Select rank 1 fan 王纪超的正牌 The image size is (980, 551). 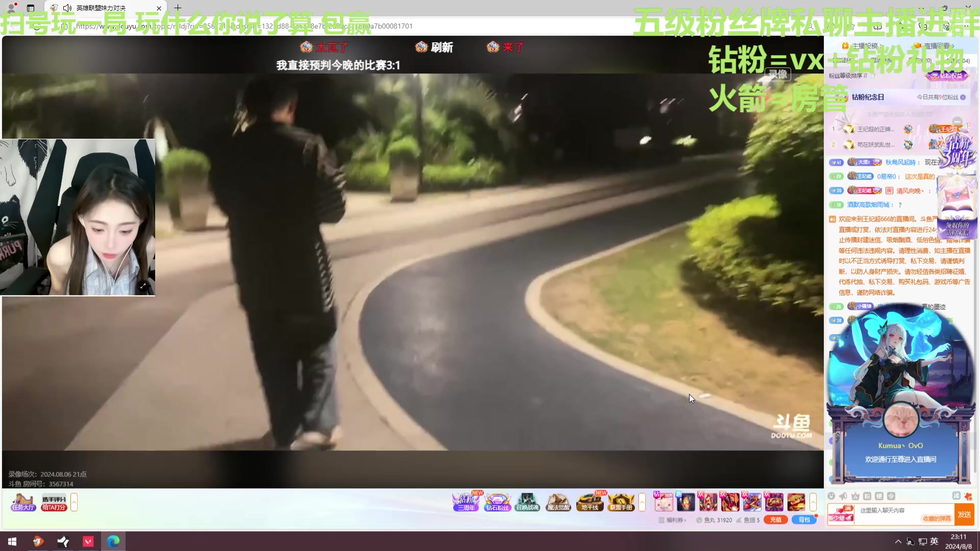875,129
